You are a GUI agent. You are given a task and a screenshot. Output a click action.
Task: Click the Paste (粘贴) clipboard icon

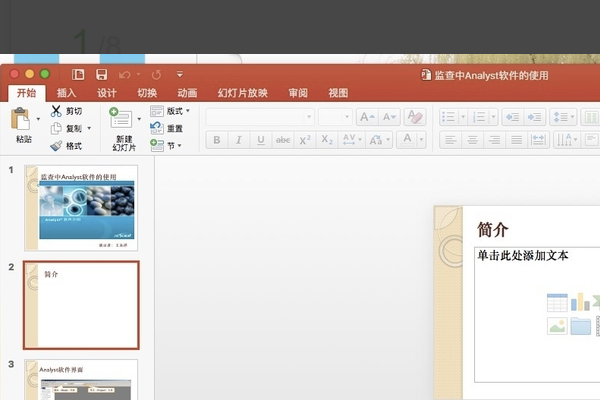click(x=21, y=121)
